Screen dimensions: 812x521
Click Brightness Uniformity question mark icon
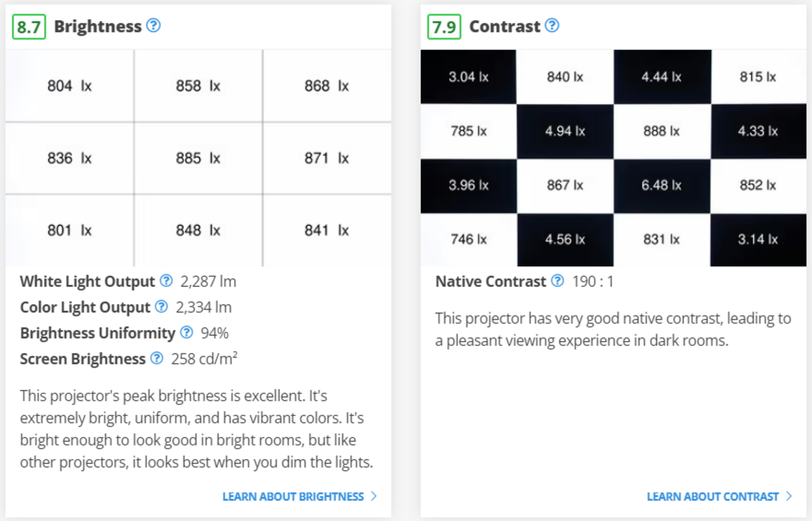(x=187, y=332)
